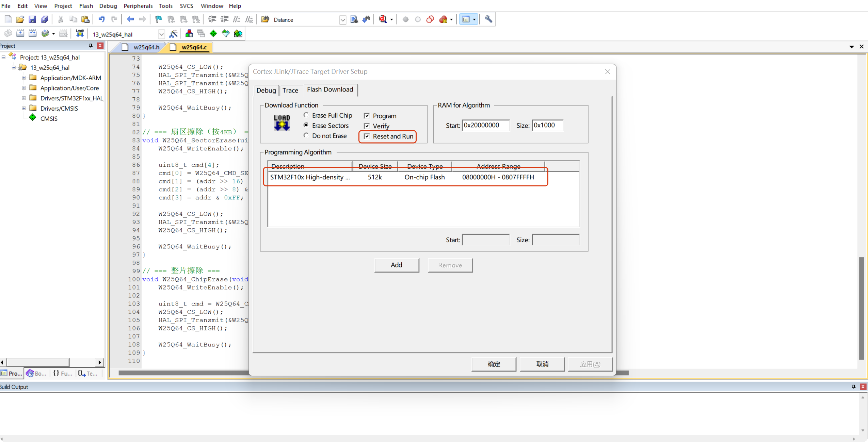
Task: Open the 13_w25q64_hal target dropdown
Action: (x=161, y=34)
